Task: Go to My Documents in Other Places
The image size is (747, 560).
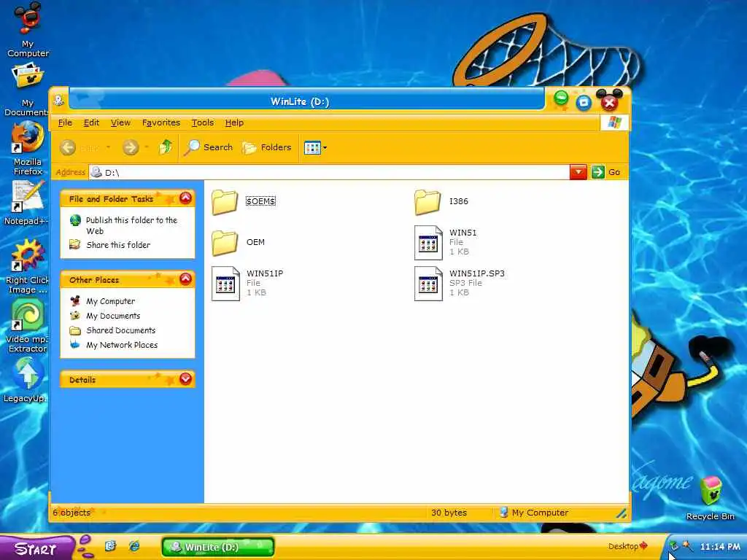Action: (x=113, y=316)
